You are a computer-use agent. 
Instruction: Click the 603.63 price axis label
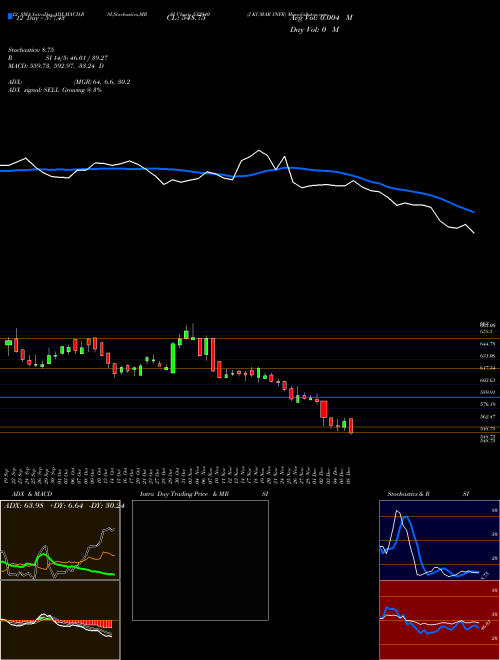click(x=488, y=380)
